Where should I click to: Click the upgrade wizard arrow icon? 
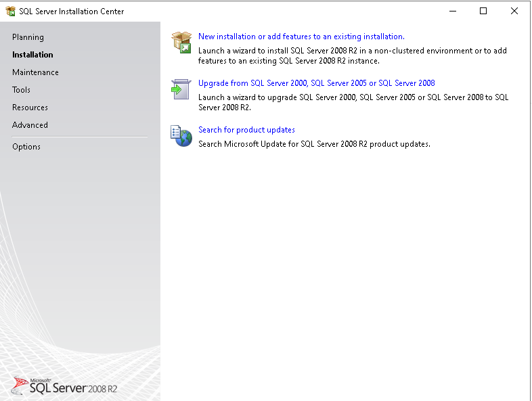[181, 89]
